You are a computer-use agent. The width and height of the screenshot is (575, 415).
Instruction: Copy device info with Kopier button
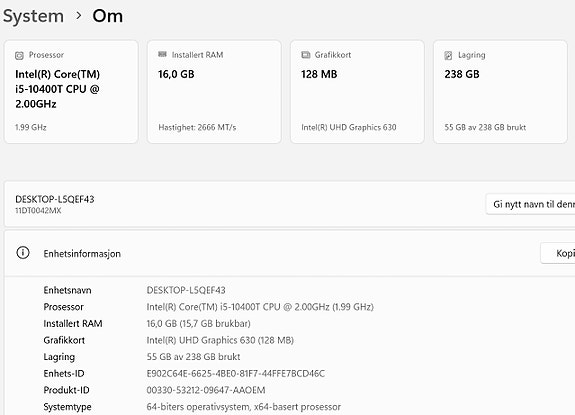coord(558,253)
